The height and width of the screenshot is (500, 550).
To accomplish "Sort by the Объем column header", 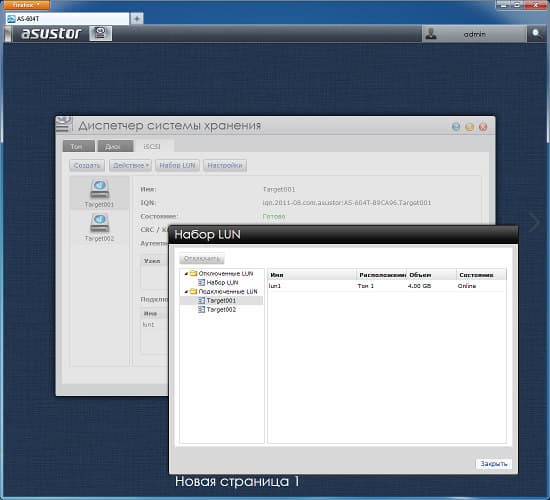I will pos(431,275).
